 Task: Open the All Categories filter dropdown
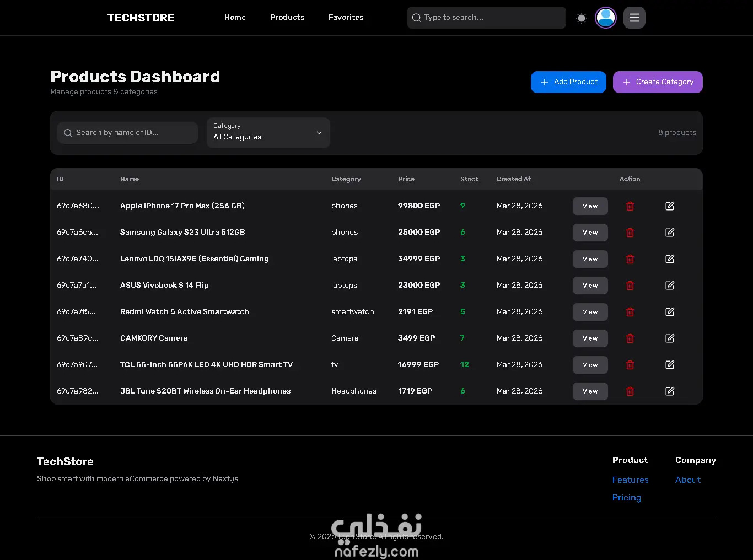[268, 133]
